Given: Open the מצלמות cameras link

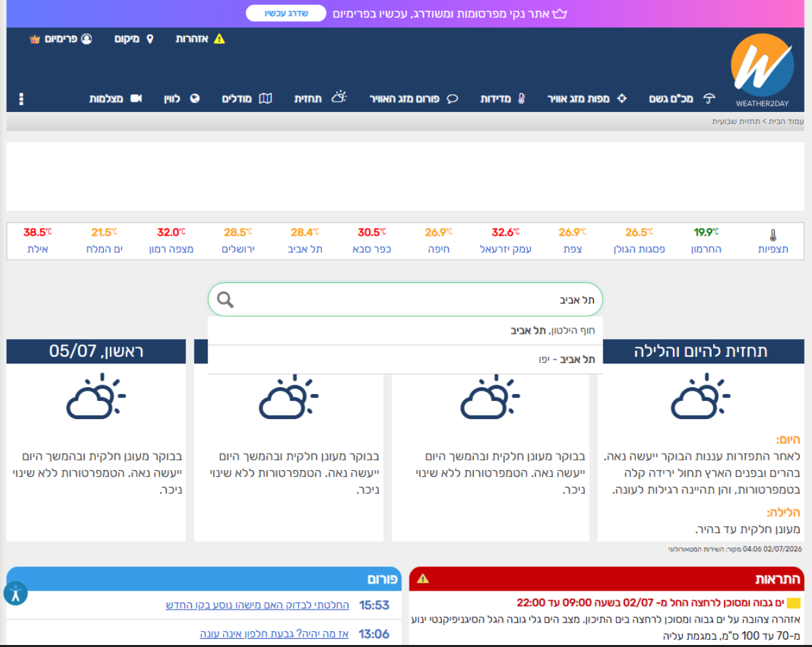Looking at the screenshot, I should pyautogui.click(x=106, y=98).
